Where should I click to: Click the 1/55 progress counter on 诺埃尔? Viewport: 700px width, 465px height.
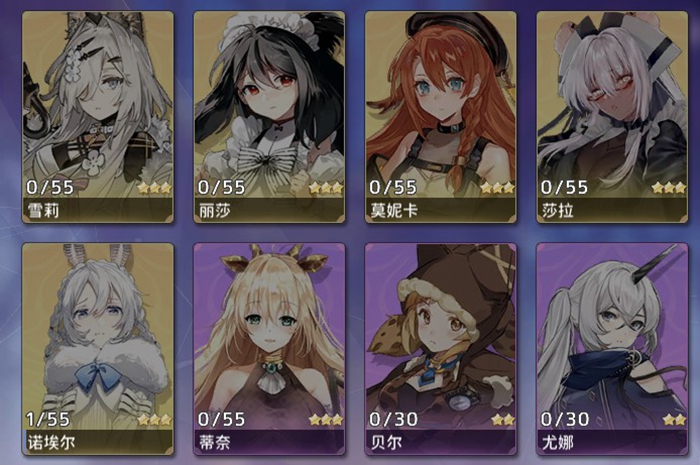[x=48, y=419]
